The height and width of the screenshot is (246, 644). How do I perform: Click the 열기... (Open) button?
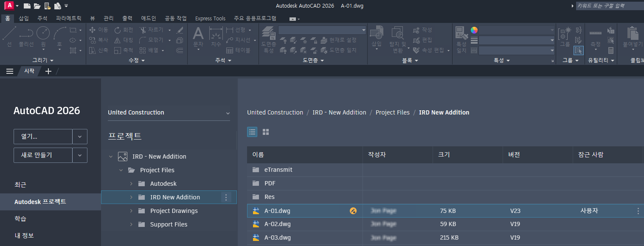pos(43,137)
